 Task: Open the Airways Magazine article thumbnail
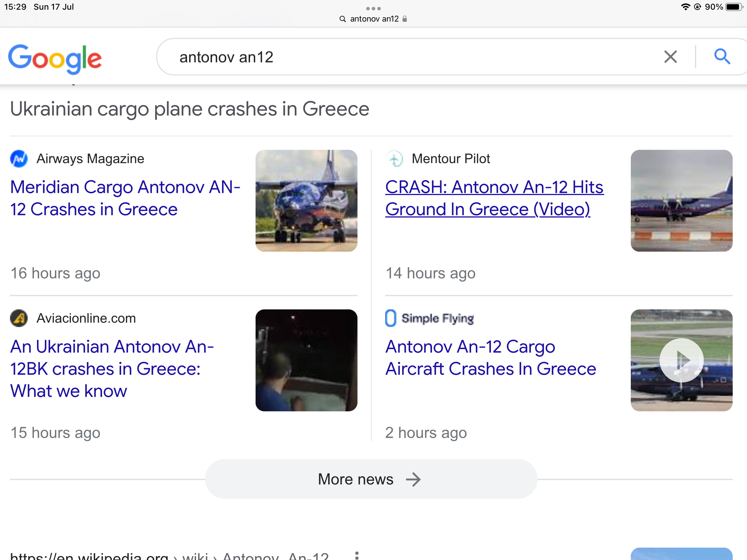[306, 200]
